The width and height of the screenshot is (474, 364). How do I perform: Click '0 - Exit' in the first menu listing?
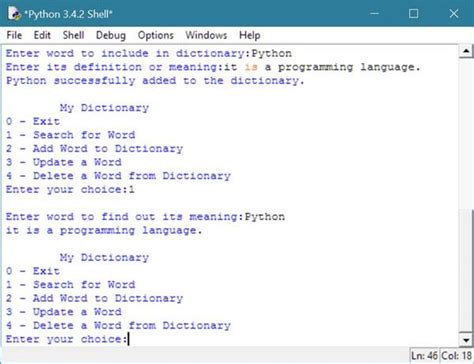(x=33, y=121)
